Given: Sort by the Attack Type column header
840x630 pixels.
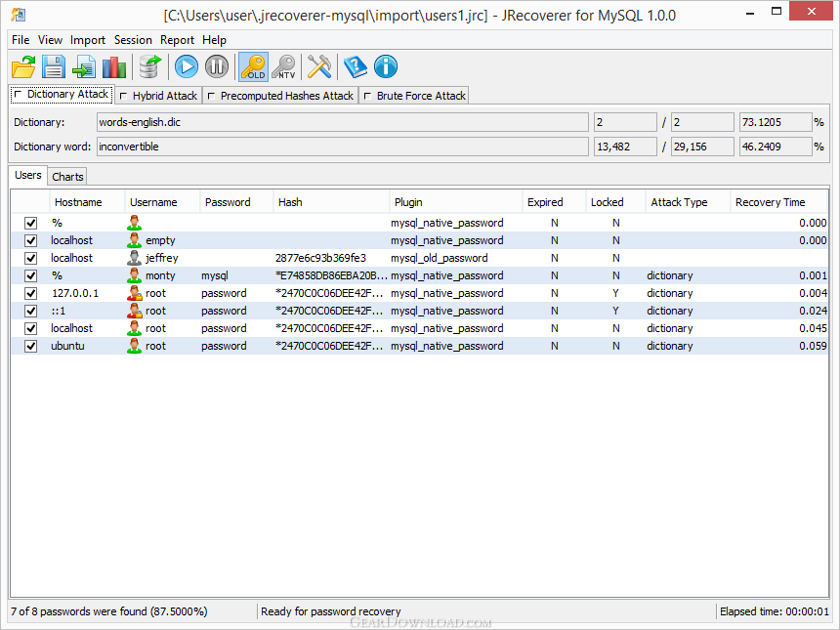Looking at the screenshot, I should (688, 202).
